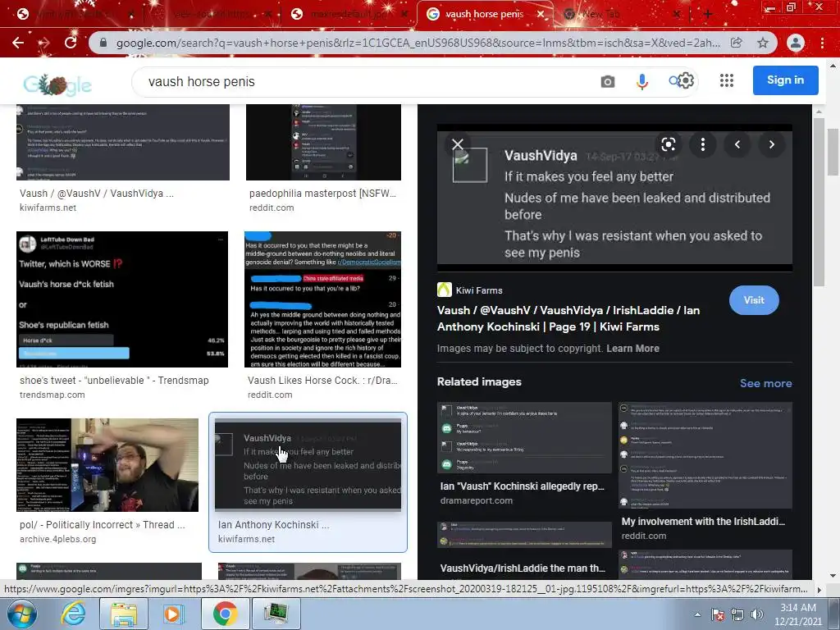Start voice search with the microphone
The width and height of the screenshot is (840, 630).
pyautogui.click(x=641, y=81)
